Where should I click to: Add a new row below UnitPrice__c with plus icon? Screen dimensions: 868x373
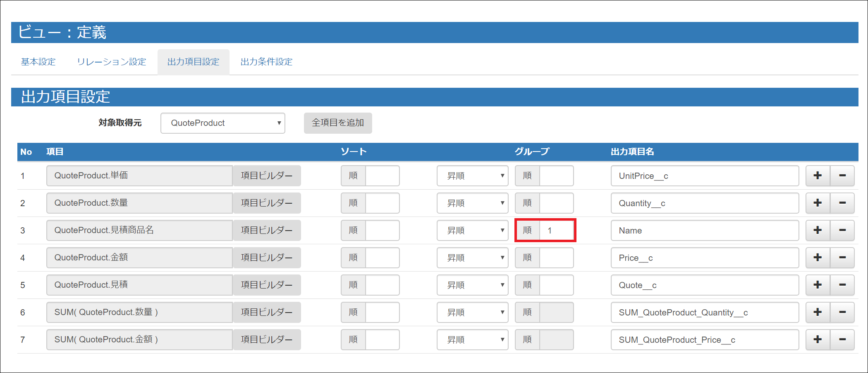click(818, 176)
